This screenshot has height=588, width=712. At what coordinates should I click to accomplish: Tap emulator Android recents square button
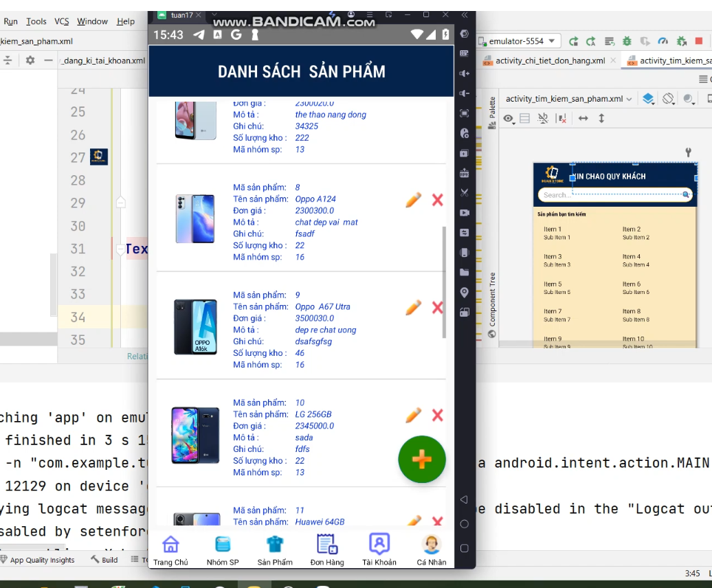[464, 548]
